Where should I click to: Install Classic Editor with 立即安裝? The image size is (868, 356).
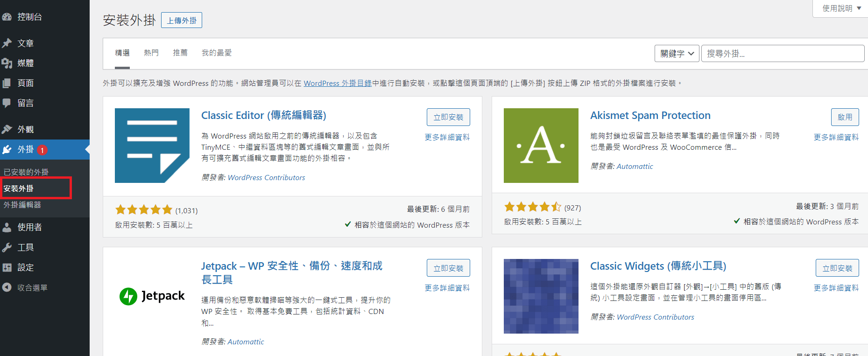point(448,117)
